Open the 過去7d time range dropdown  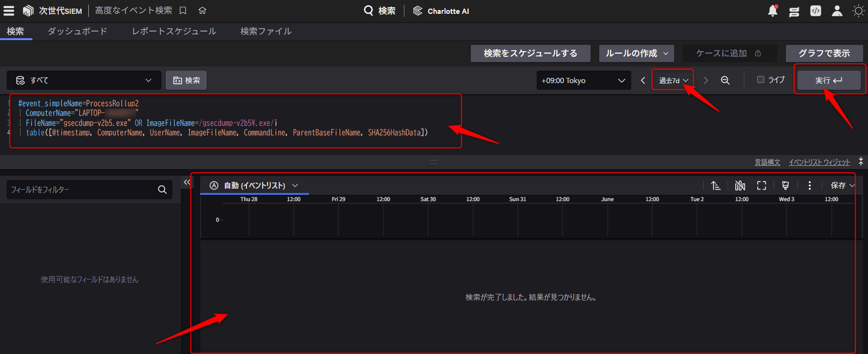pos(673,80)
